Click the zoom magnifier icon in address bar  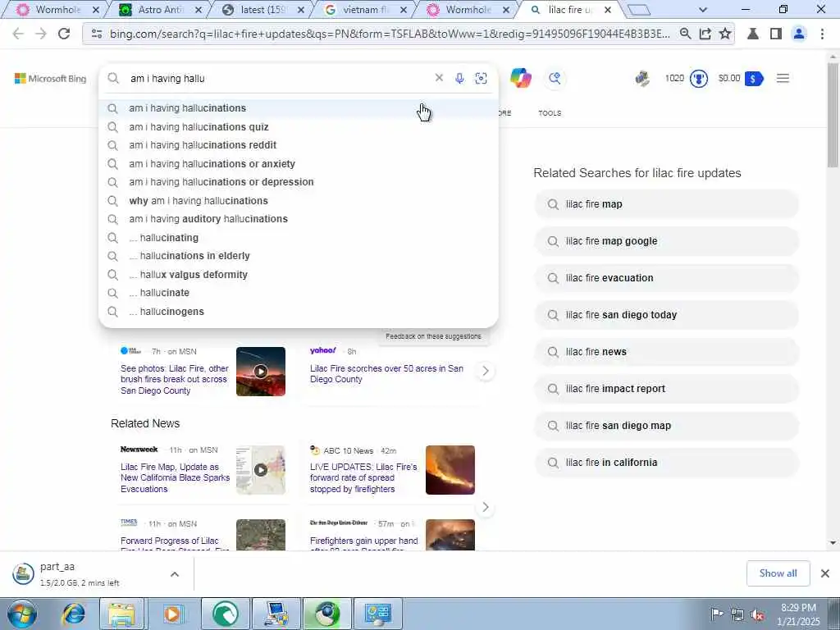[x=685, y=34]
